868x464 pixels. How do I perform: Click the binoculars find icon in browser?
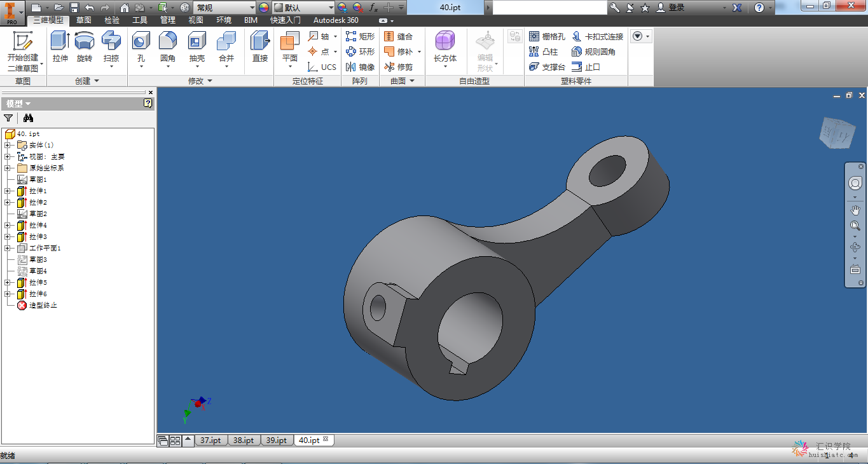pos(28,118)
